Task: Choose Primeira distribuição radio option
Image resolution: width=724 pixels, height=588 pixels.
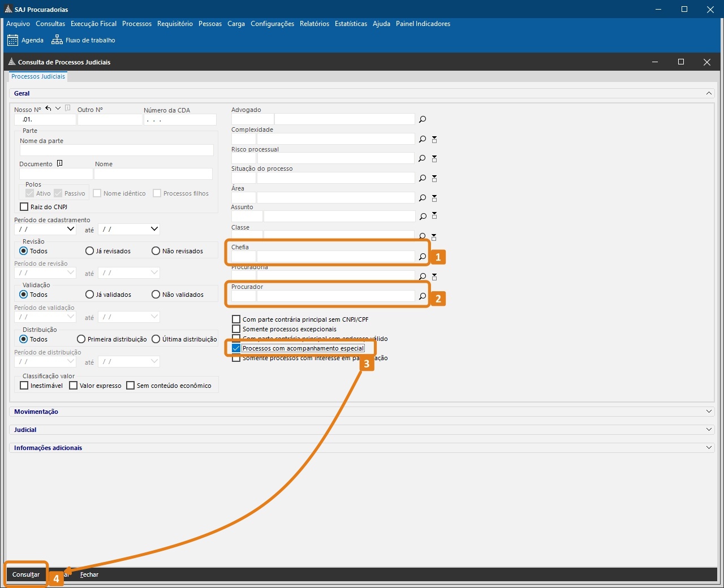Action: [81, 339]
